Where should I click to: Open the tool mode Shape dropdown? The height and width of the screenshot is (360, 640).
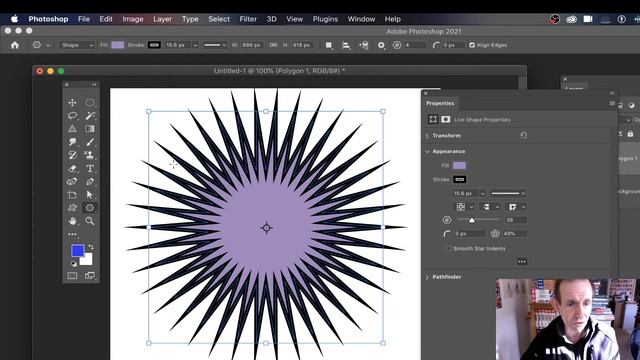coord(77,45)
